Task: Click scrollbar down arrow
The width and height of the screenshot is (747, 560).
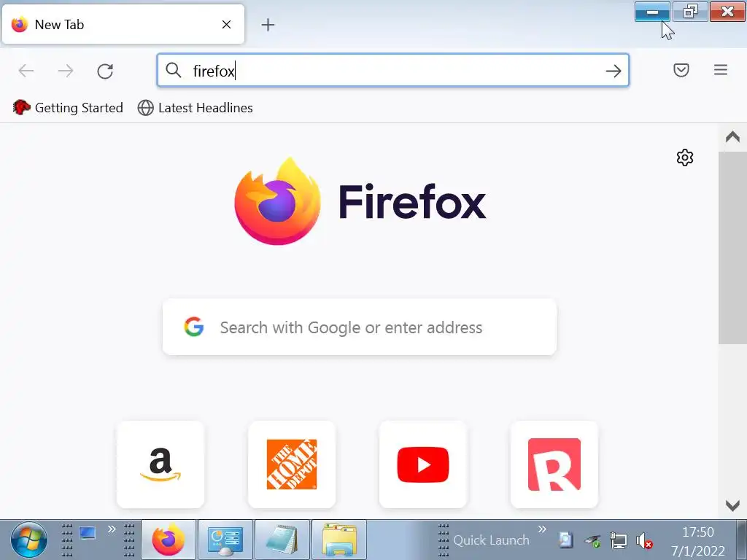Action: pos(732,505)
